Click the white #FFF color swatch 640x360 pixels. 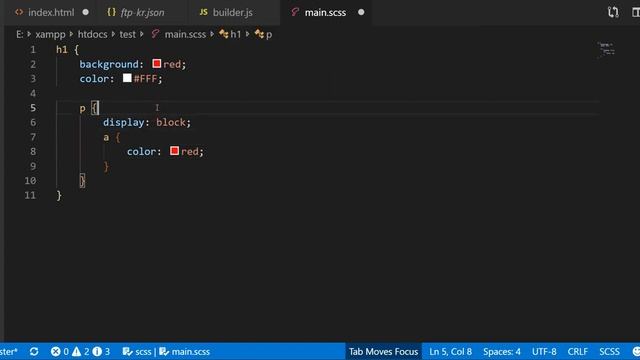[127, 78]
